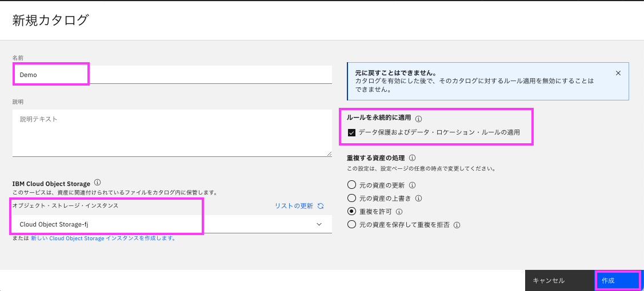
Task: Select 元の資産の上書き radio button
Action: coord(351,199)
